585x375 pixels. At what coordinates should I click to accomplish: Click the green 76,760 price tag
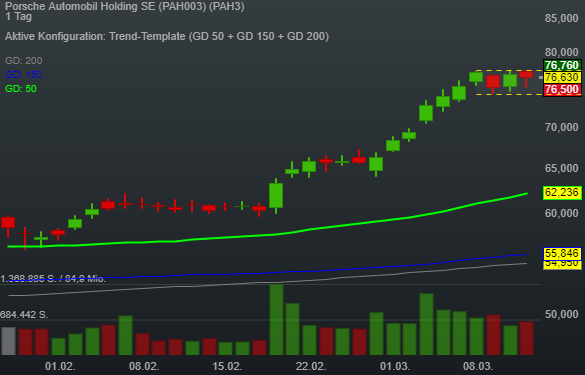coord(562,65)
